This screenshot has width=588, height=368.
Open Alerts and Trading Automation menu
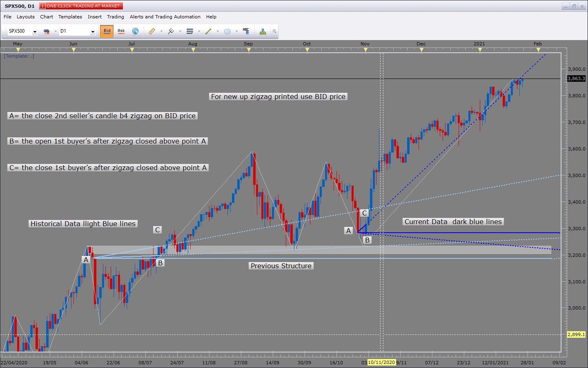[x=165, y=17]
